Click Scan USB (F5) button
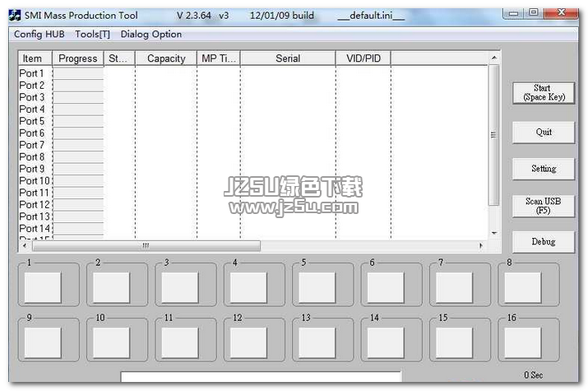The width and height of the screenshot is (588, 391). point(544,206)
